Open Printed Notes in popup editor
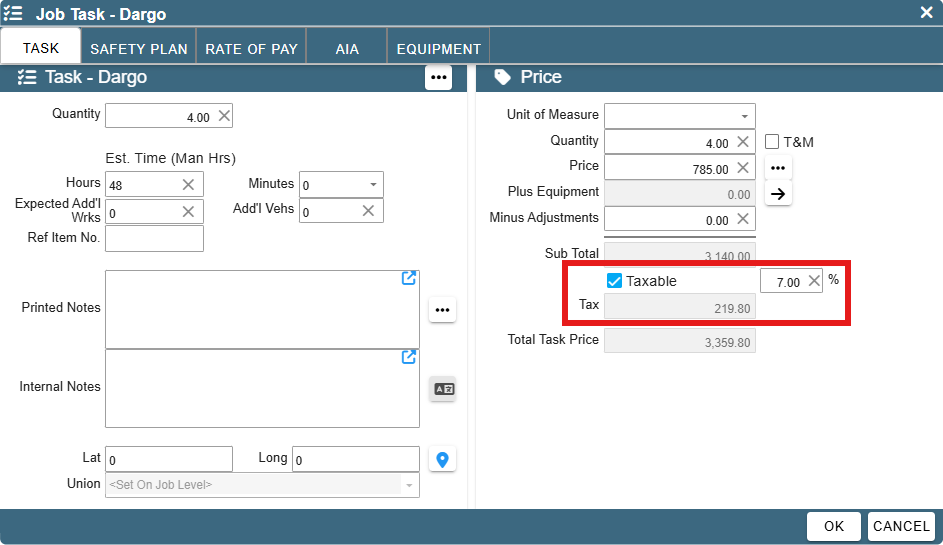 (409, 278)
